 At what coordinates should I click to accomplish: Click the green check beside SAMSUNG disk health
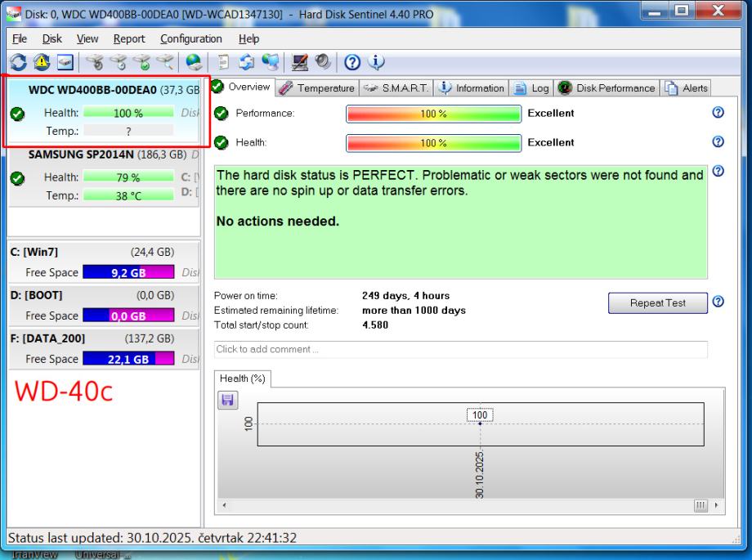point(18,178)
